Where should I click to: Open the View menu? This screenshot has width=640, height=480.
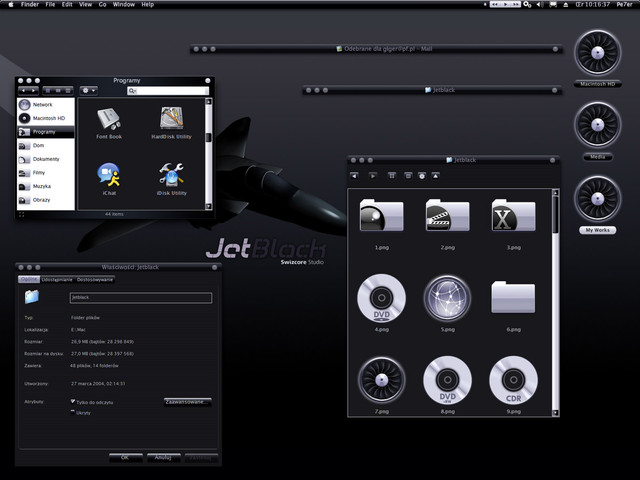(x=85, y=4)
